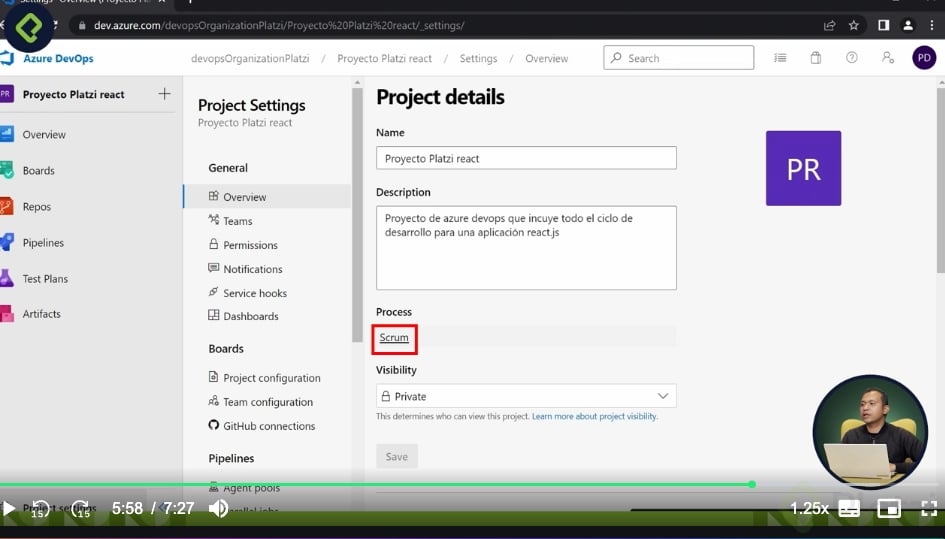Click the PR project image tile

pyautogui.click(x=803, y=168)
